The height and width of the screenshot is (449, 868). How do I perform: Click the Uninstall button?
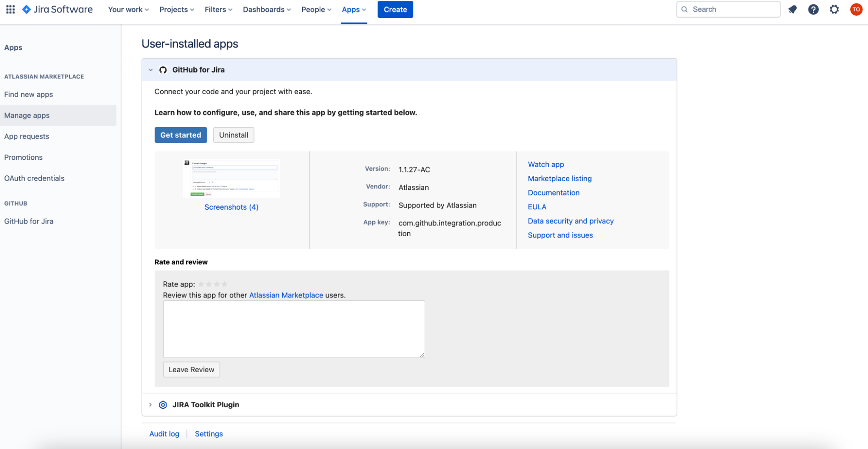[x=234, y=135]
